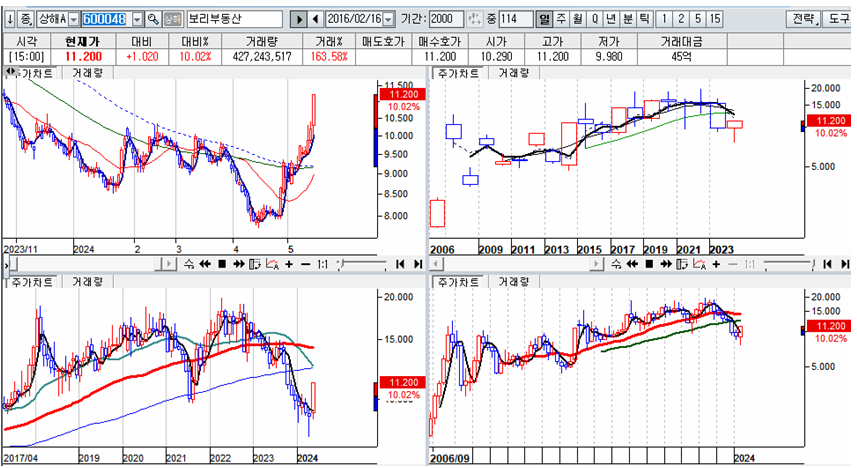This screenshot has width=857, height=468.
Task: Click the 기간 period input showing 2000
Action: click(x=447, y=19)
